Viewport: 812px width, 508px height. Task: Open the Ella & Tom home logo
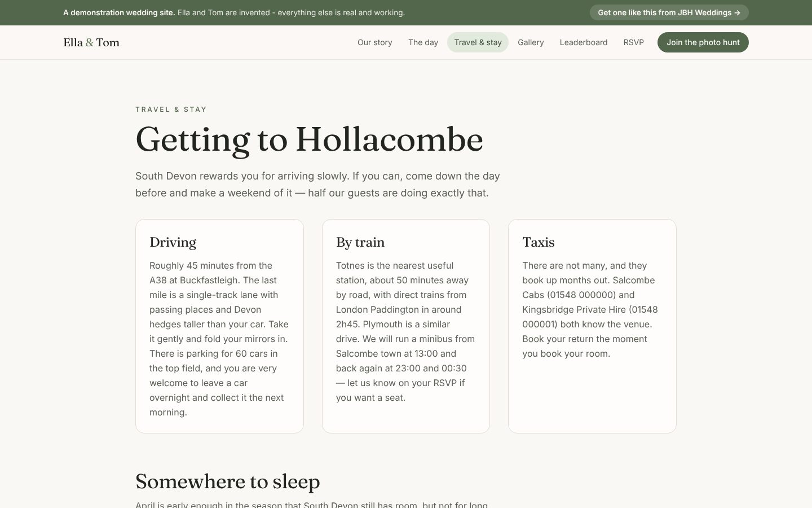point(91,42)
